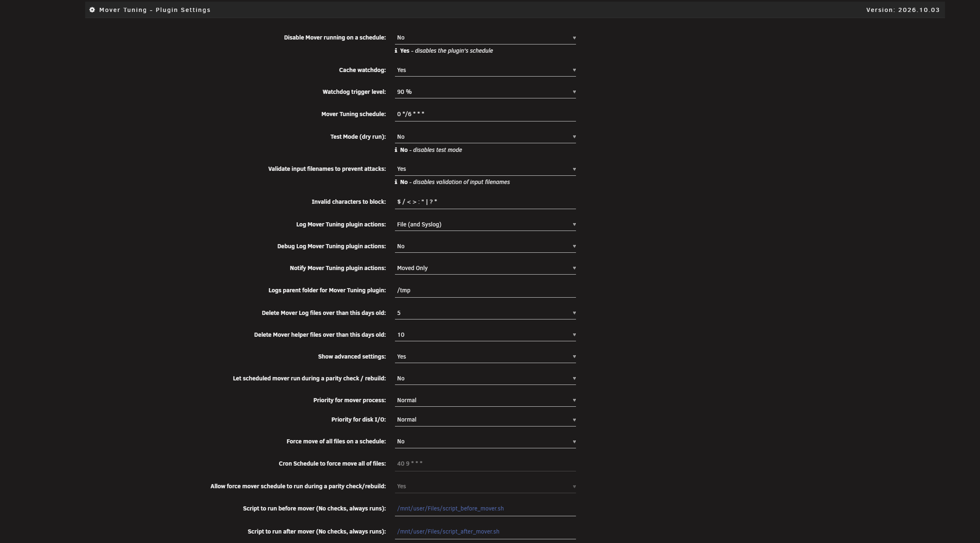980x543 pixels.
Task: Open Priority for mover process dropdown
Action: (x=485, y=400)
